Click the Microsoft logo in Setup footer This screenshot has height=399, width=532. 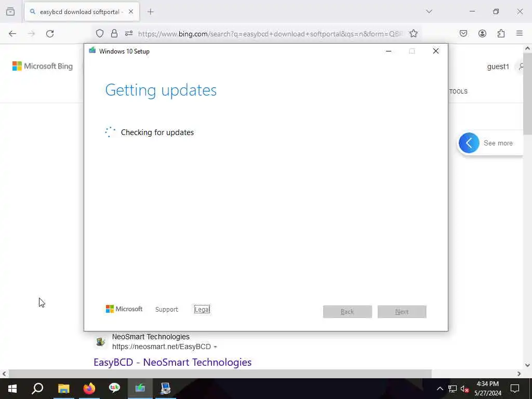(124, 309)
